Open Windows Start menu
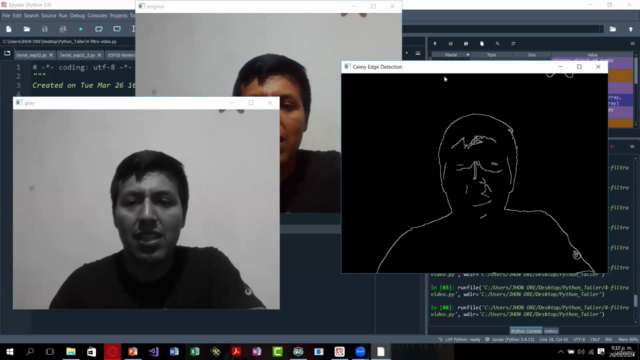The width and height of the screenshot is (640, 360). tap(10, 351)
